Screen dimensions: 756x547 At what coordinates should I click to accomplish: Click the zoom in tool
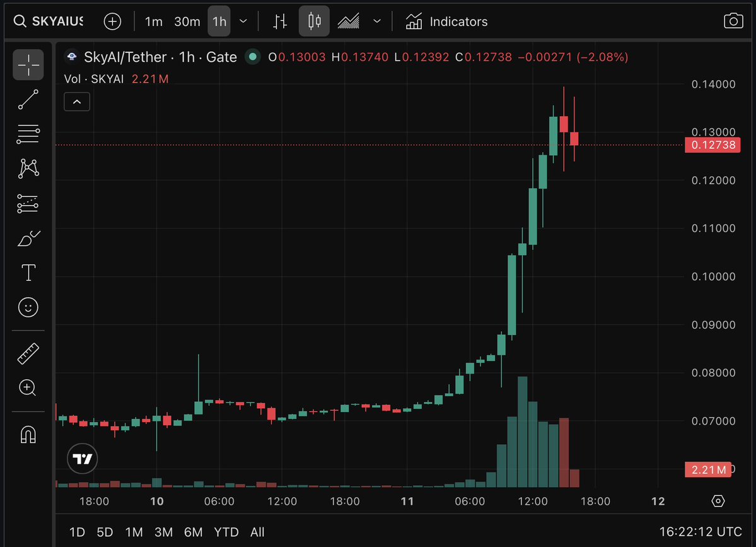(x=28, y=387)
